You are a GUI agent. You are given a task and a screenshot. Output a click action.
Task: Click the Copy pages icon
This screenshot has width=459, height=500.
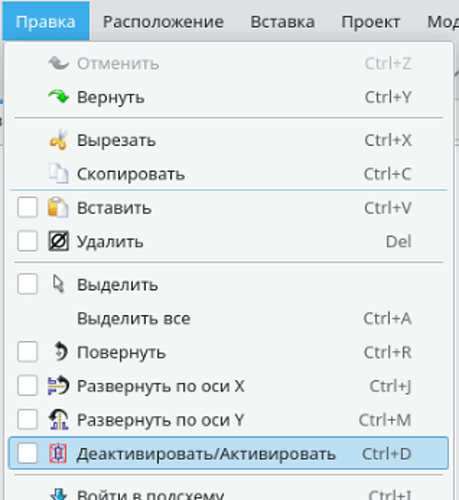58,173
